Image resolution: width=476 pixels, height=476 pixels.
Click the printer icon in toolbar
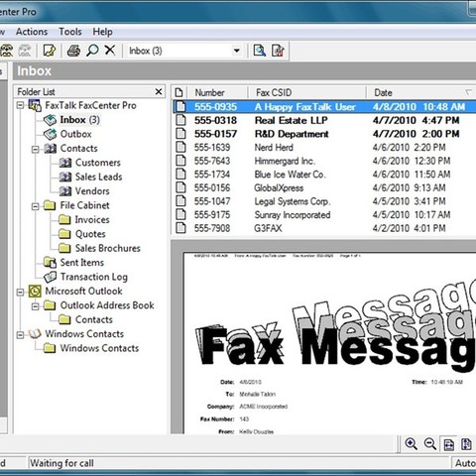[73, 51]
